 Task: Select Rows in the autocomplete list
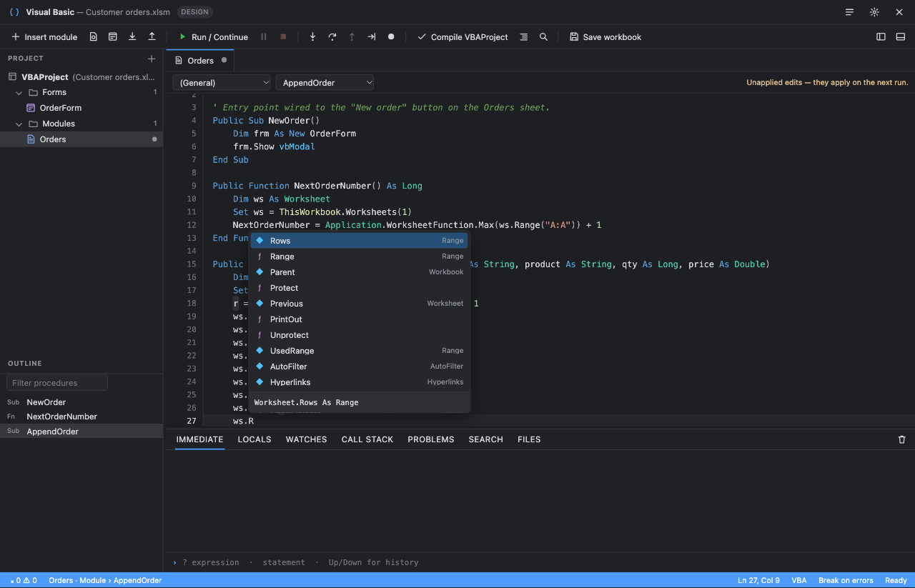click(359, 241)
